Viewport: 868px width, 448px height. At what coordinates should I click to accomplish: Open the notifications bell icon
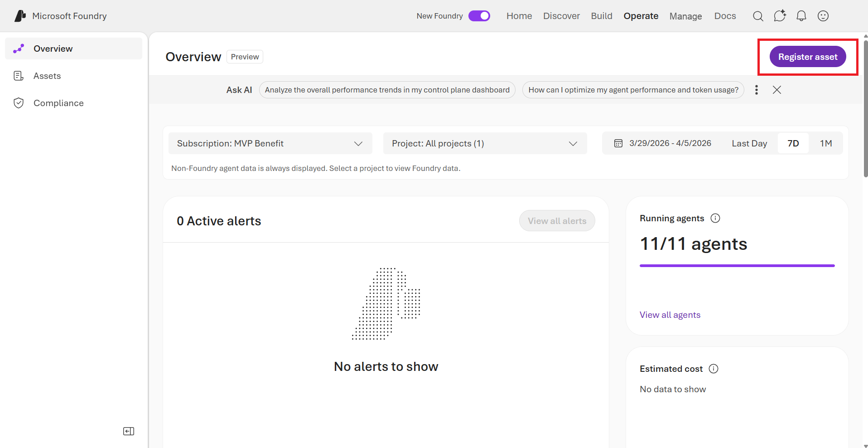pyautogui.click(x=801, y=16)
